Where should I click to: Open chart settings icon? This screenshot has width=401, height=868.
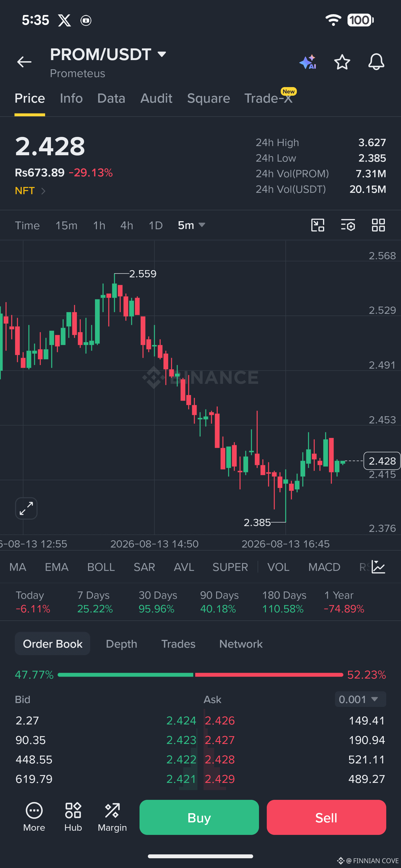[x=348, y=225]
